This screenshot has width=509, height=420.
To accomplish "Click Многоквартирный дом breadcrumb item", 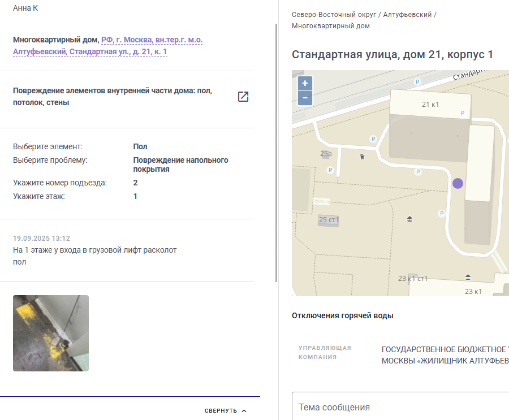I will pyautogui.click(x=330, y=26).
